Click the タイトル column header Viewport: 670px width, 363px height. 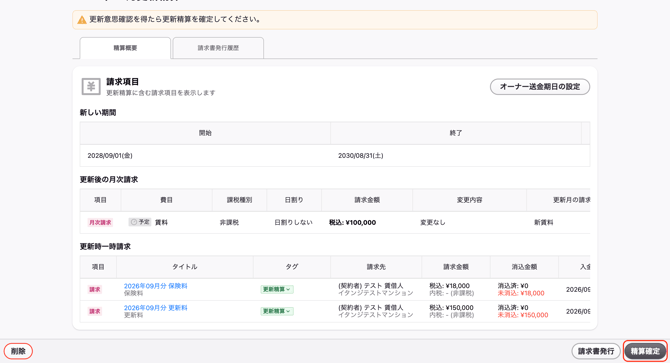[185, 266]
